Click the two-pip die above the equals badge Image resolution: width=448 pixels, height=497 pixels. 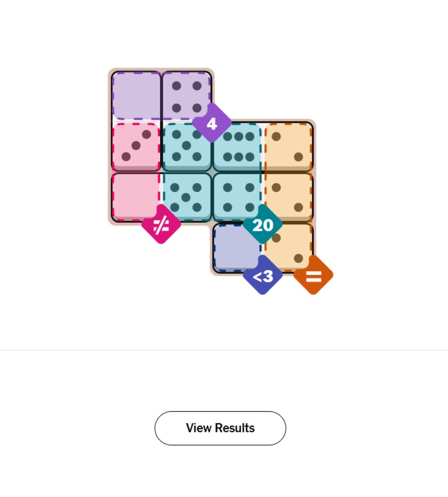tap(288, 248)
